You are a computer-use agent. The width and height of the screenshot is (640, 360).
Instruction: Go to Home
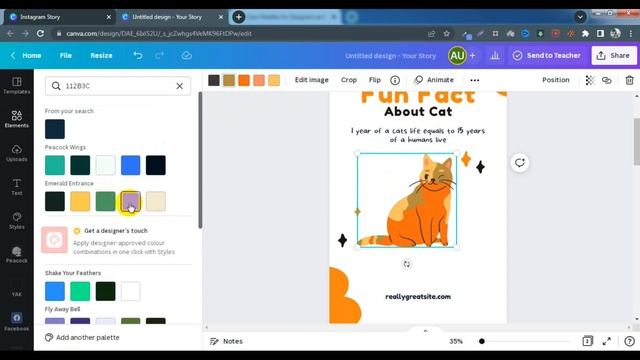tap(32, 56)
